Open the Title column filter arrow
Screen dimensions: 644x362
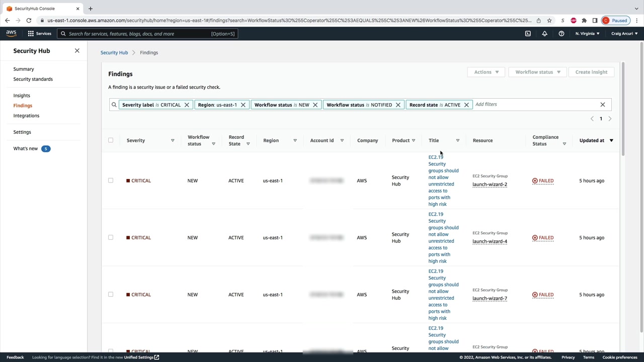(457, 141)
